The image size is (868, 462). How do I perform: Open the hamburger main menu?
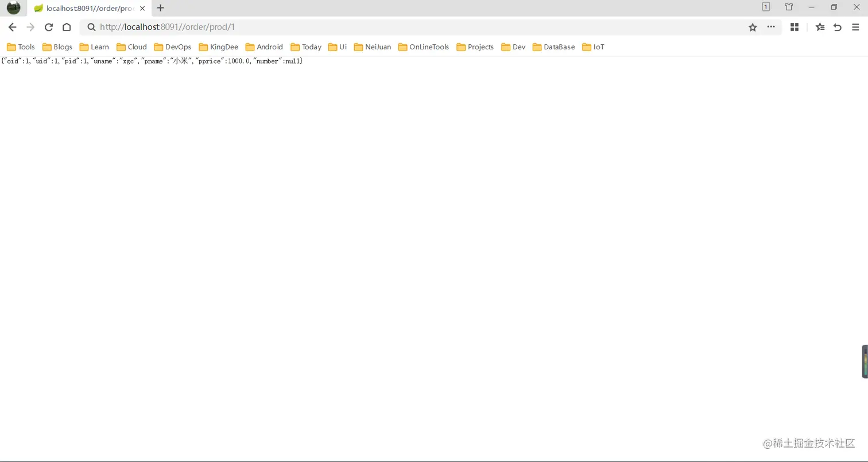(x=855, y=27)
